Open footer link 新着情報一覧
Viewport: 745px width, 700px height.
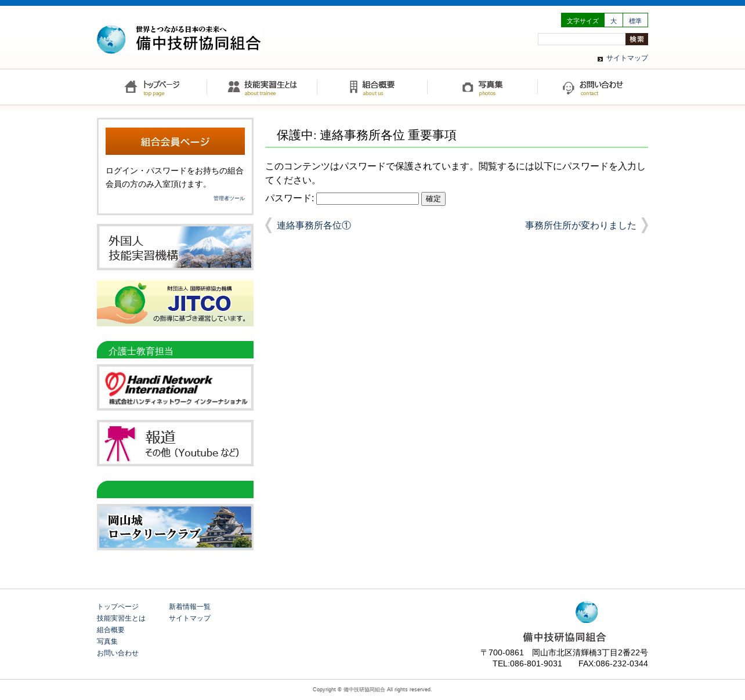[190, 607]
